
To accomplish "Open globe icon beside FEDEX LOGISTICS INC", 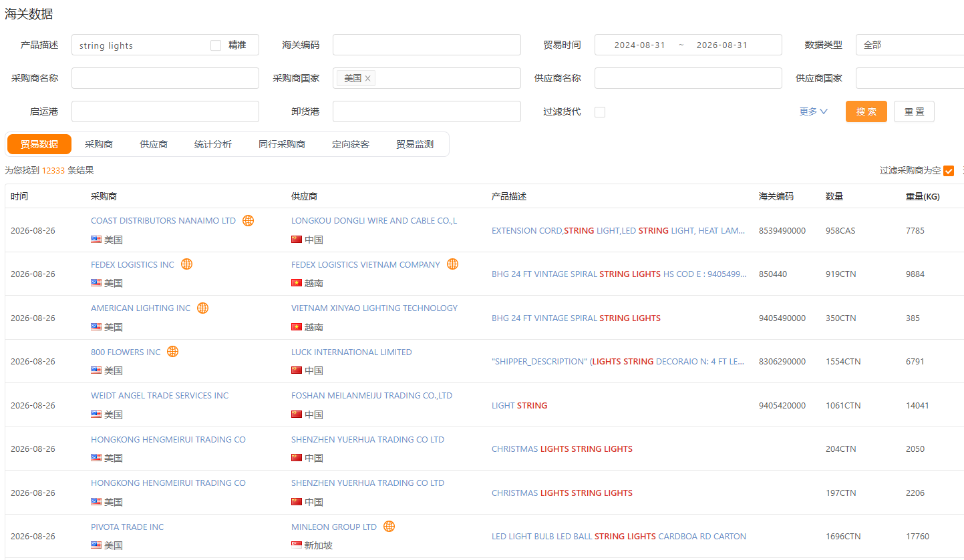I will [x=186, y=264].
